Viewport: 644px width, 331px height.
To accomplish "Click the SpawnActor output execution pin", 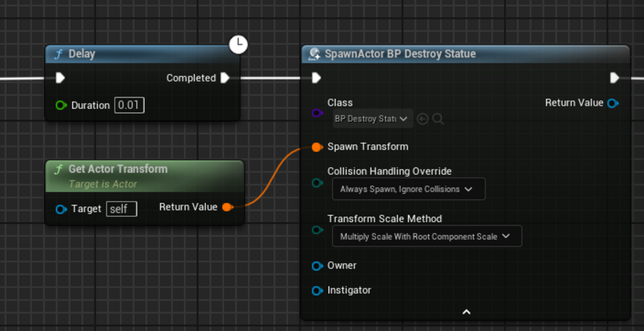I will (x=614, y=78).
